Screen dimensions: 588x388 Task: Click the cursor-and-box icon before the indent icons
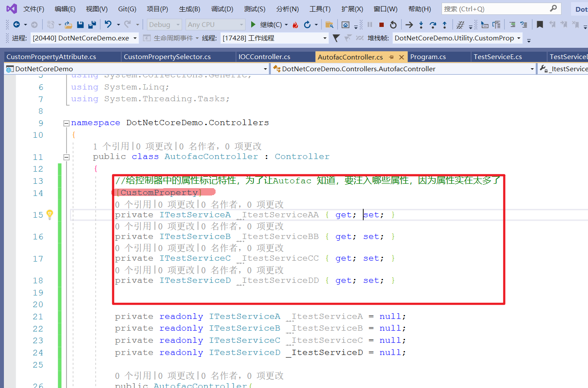(485, 25)
